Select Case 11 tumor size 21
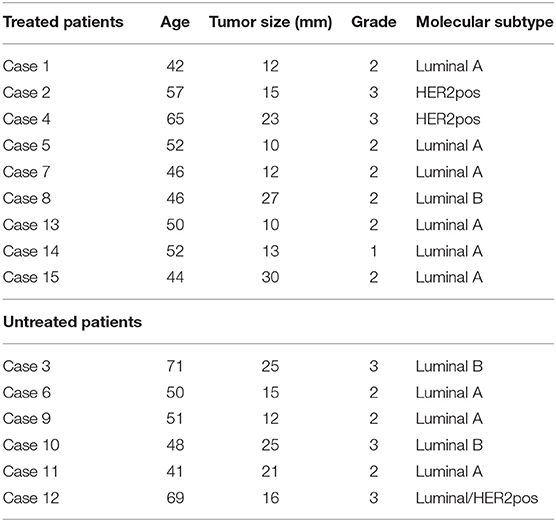 (x=270, y=472)
